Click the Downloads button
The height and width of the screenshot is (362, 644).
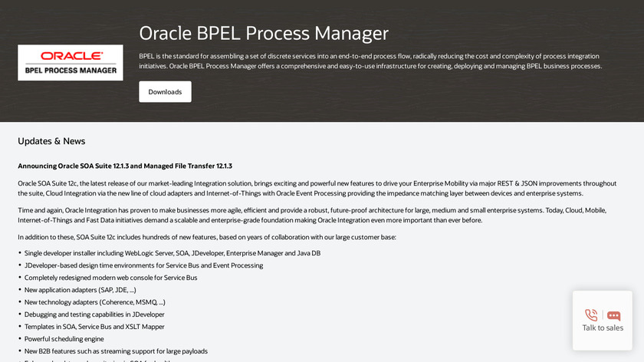click(165, 92)
